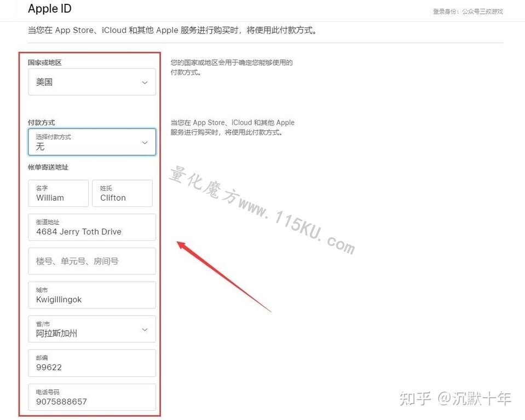The height and width of the screenshot is (420, 525).
Task: Click the 城市 field containing Kwigillingok
Action: coord(92,295)
